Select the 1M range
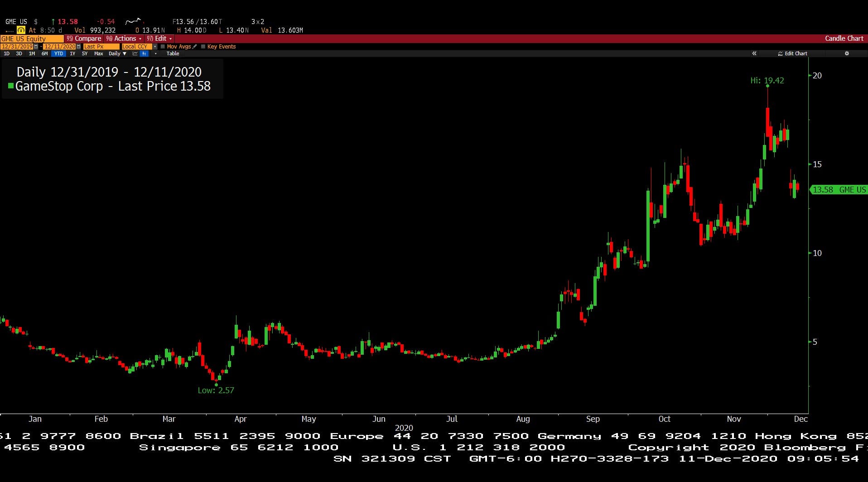Image resolution: width=868 pixels, height=482 pixels. (32, 53)
